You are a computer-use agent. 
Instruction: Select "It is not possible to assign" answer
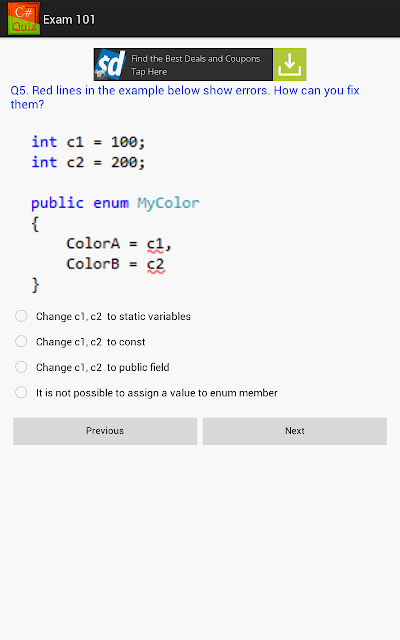coord(146,393)
